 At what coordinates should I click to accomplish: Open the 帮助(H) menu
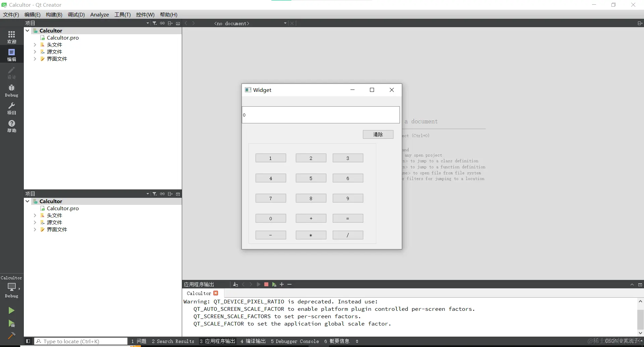pos(168,14)
